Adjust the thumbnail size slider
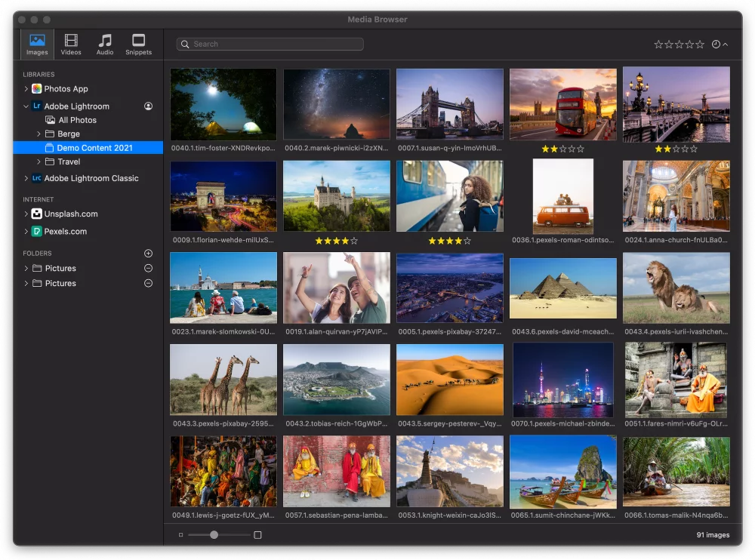 214,535
